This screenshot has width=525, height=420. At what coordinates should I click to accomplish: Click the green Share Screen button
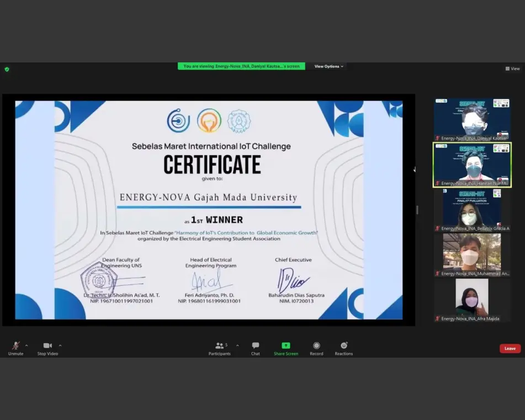tap(286, 348)
